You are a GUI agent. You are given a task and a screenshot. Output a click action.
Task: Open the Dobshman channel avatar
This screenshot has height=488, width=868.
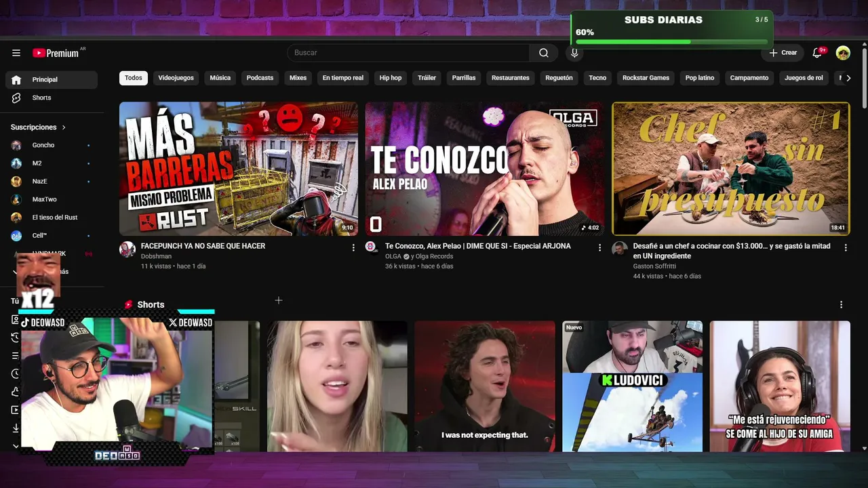[x=127, y=249]
